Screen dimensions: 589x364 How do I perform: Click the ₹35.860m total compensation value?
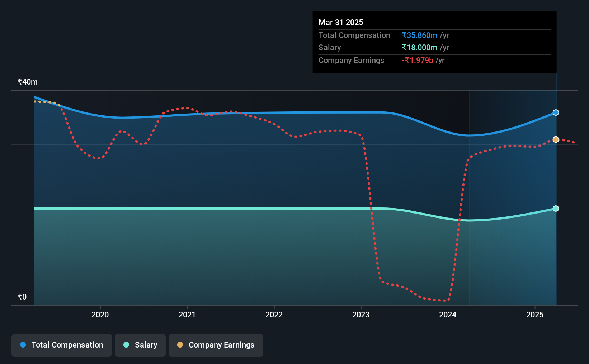[x=419, y=35]
